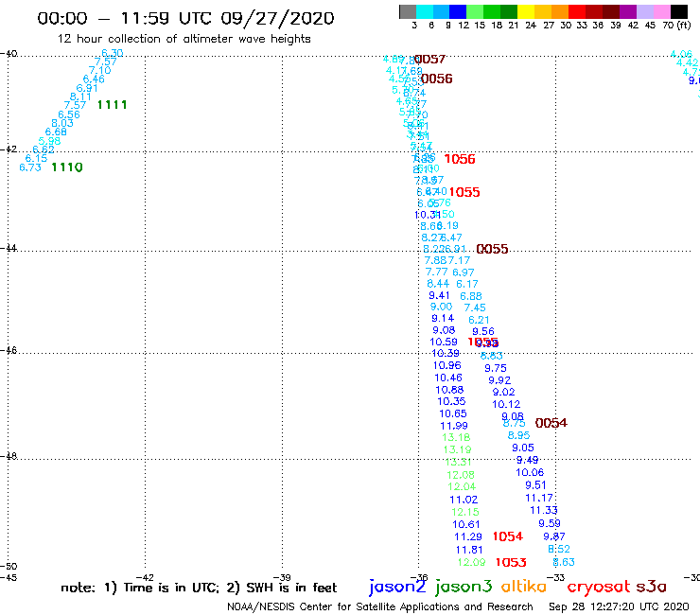700x615 pixels.
Task: Click the wave height value 6.30
Action: [112, 53]
